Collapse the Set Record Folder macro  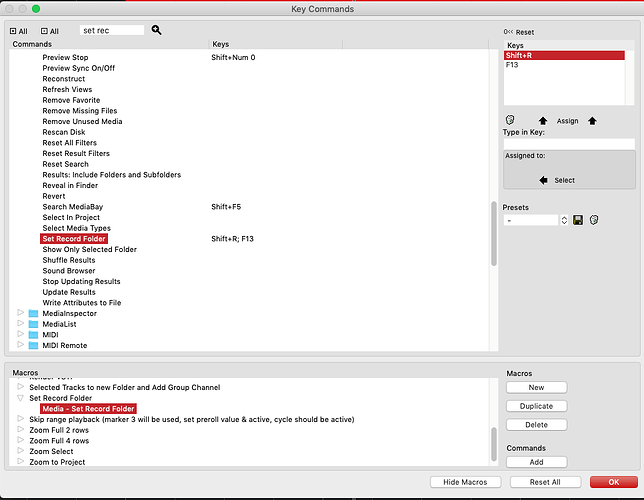(x=21, y=398)
